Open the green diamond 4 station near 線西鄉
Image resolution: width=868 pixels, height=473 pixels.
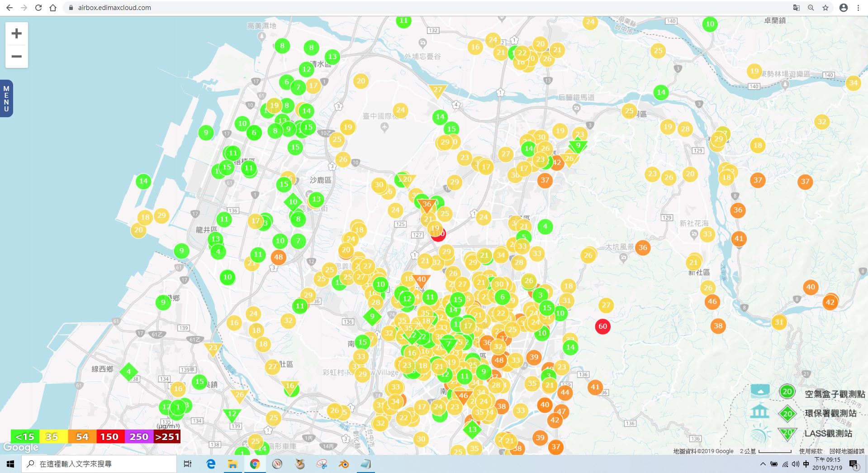click(x=128, y=372)
